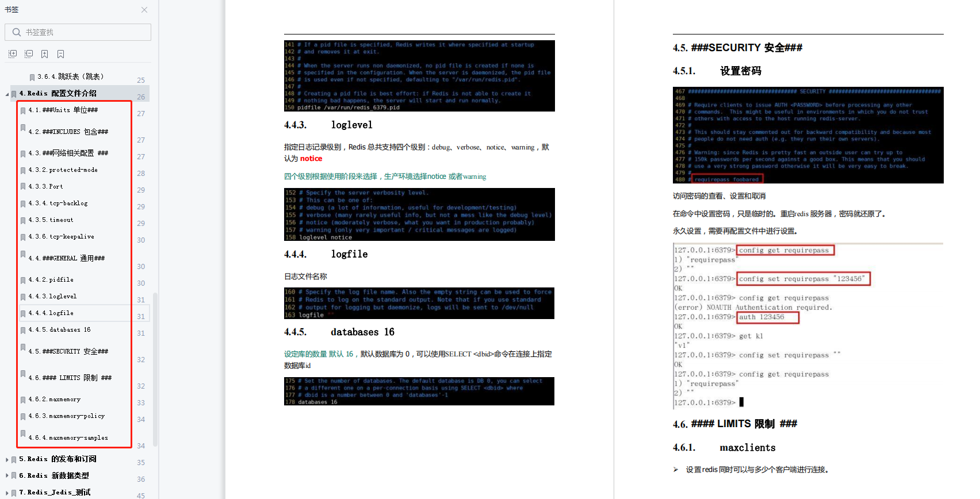Viewport: 980px width, 499px height.
Task: Click the expand all bookmarks icon
Action: 13,54
